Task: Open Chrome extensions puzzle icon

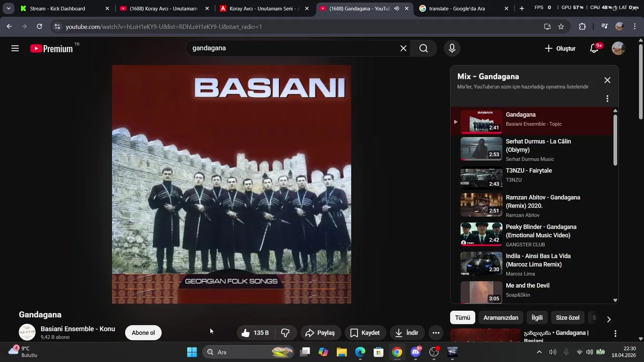Action: [x=582, y=27]
